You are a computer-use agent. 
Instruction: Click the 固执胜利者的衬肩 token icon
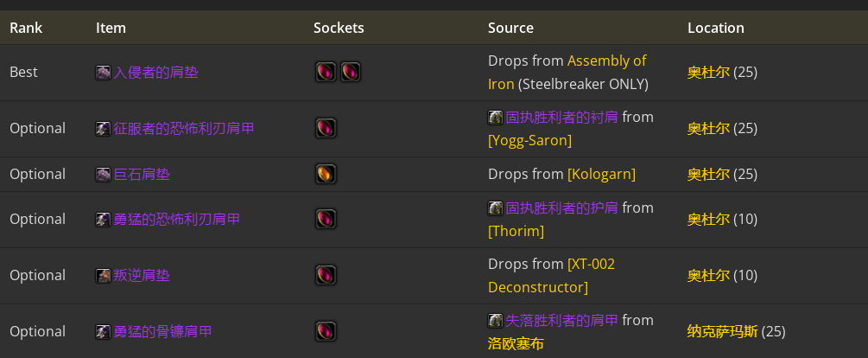pyautogui.click(x=496, y=118)
